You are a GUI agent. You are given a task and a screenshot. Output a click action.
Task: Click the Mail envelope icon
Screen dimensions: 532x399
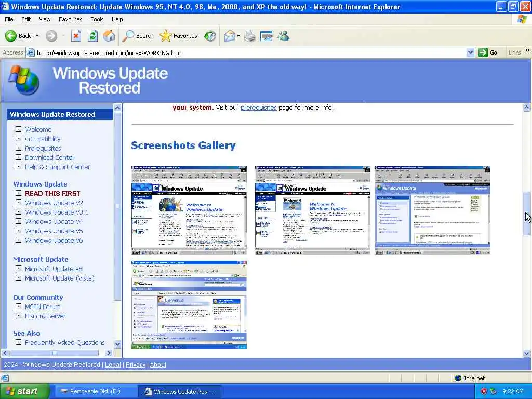point(230,36)
